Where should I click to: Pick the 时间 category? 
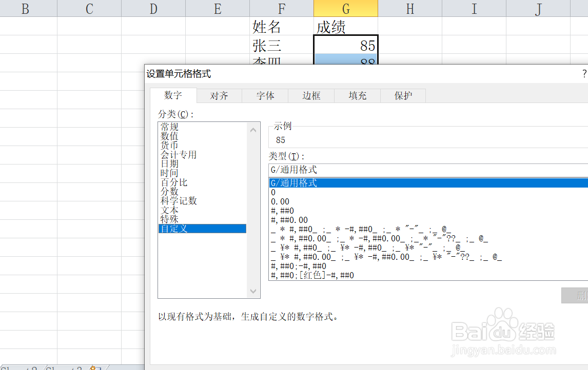pyautogui.click(x=169, y=173)
